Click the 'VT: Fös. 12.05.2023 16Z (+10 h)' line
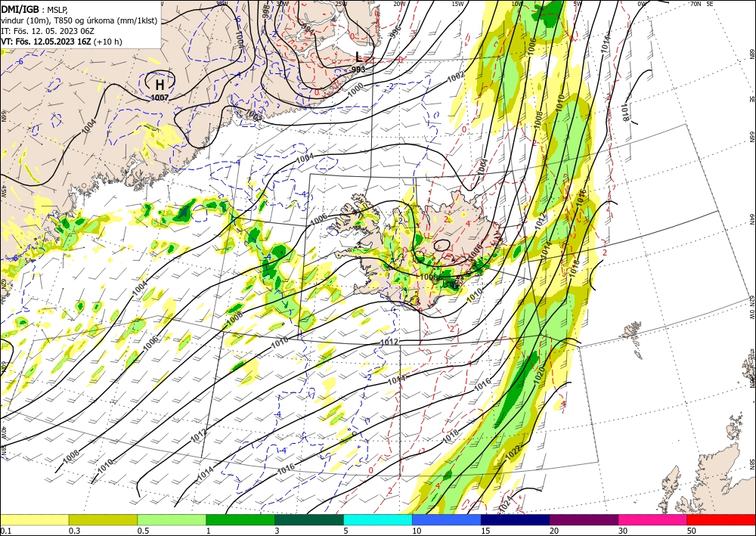 (x=61, y=42)
